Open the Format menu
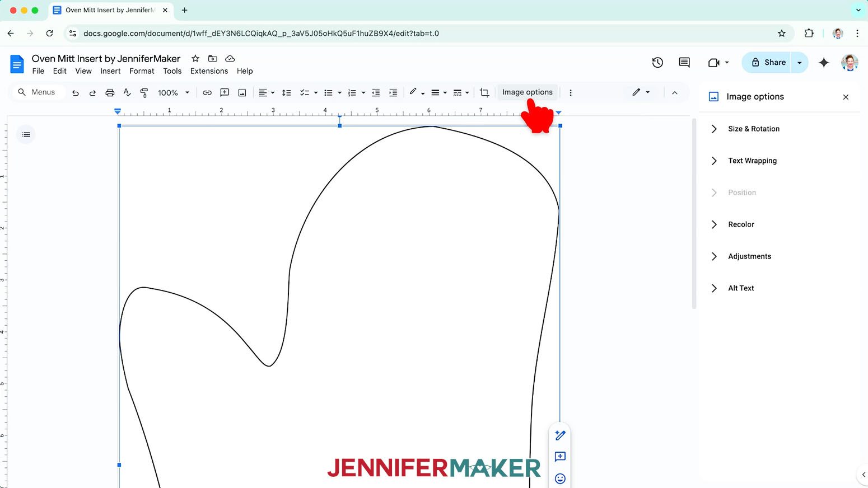This screenshot has height=488, width=868. (142, 71)
